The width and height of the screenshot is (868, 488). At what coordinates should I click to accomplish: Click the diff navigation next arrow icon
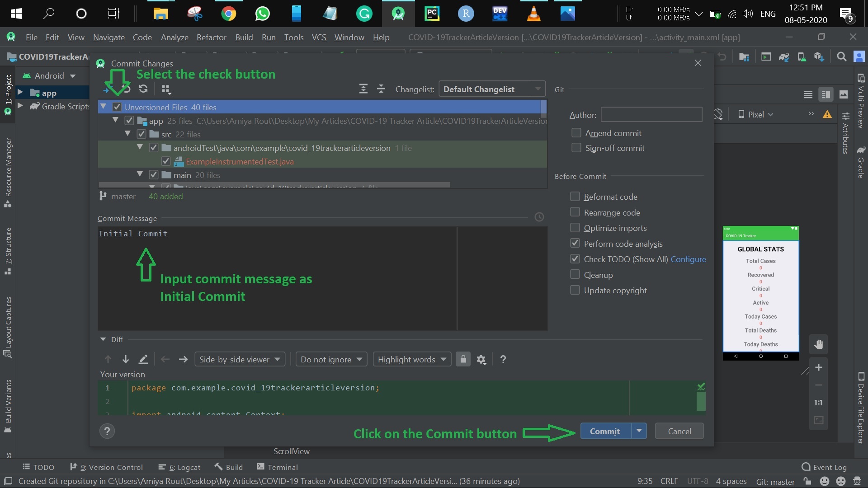point(184,359)
